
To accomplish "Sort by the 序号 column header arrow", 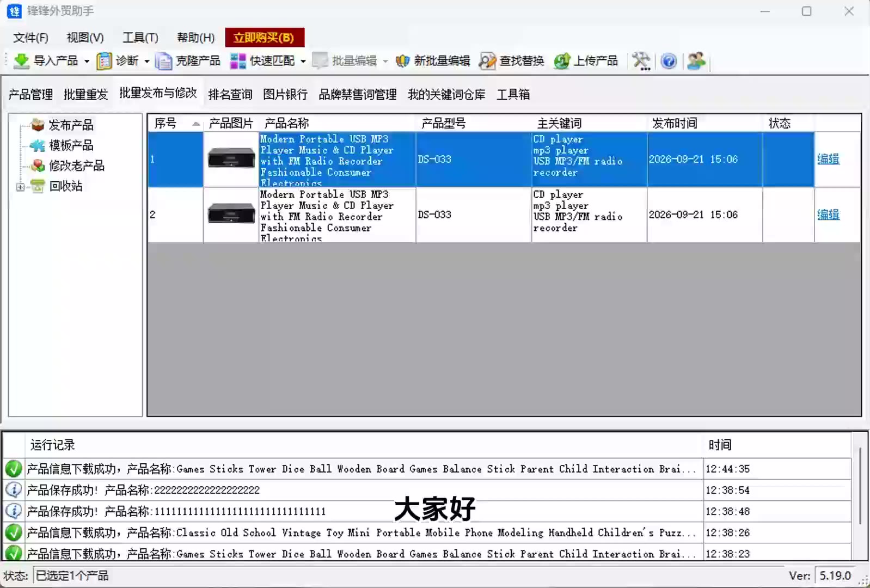I will (x=196, y=124).
